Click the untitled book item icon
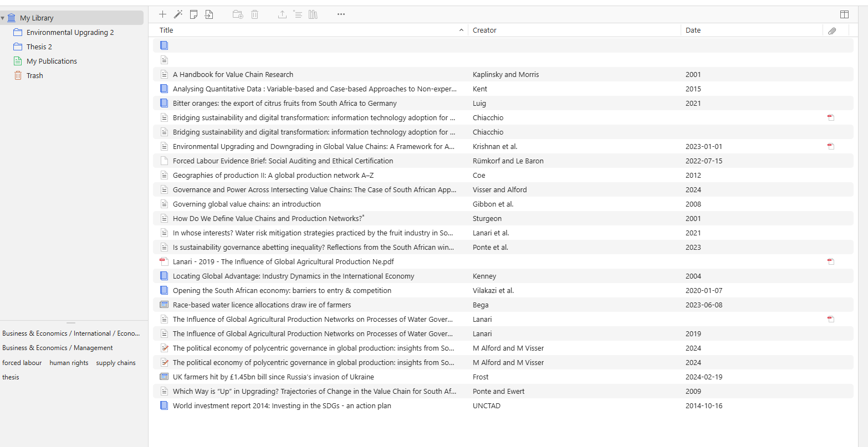The width and height of the screenshot is (868, 447). click(164, 45)
